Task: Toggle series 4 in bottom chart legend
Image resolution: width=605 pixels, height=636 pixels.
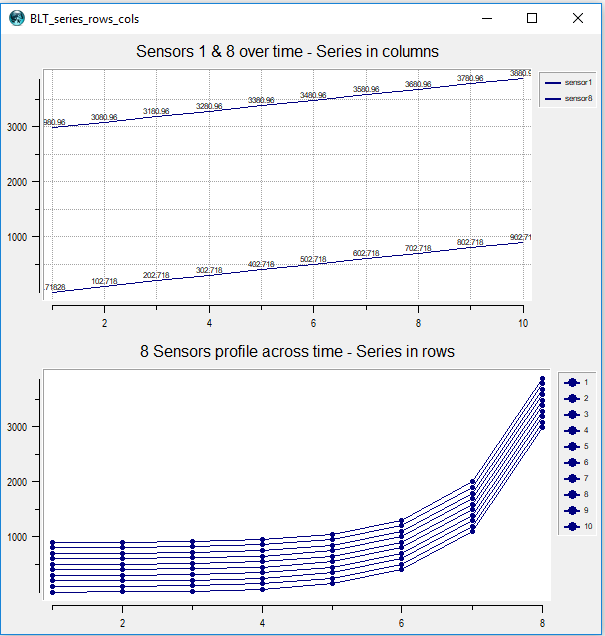Action: click(x=576, y=430)
